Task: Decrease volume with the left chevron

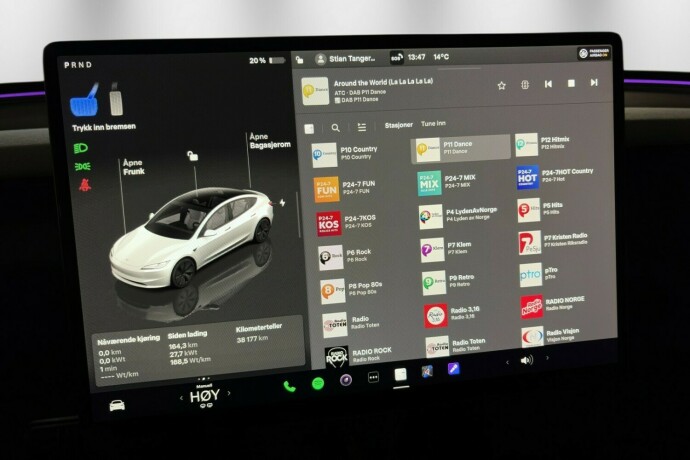Action: pos(507,362)
